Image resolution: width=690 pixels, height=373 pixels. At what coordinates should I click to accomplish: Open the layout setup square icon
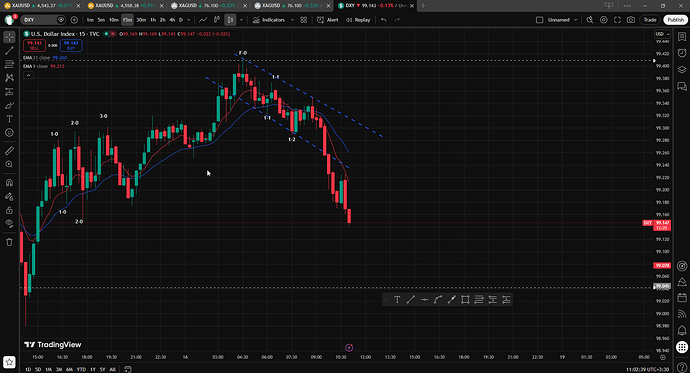[540, 20]
